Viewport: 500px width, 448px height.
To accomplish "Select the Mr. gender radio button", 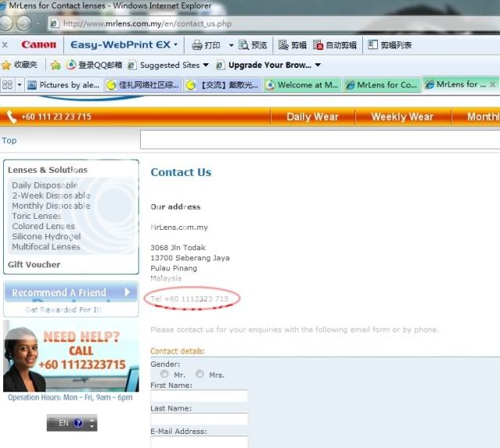I will (164, 375).
